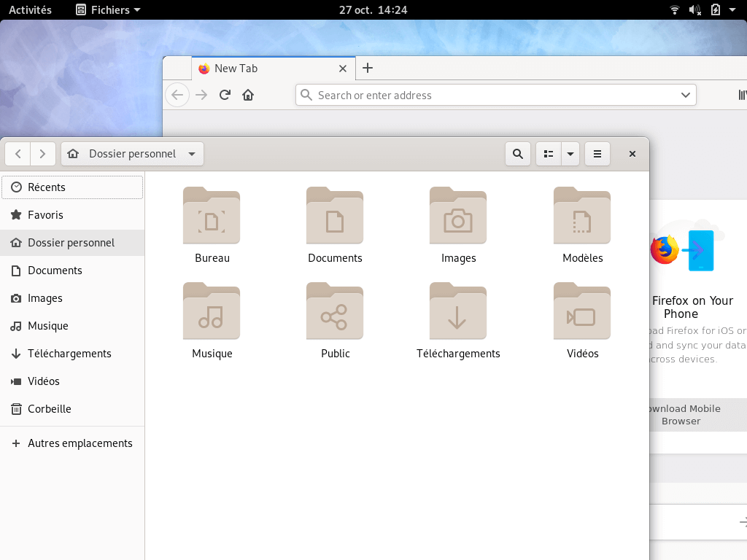Select Images in the sidebar
Screen dimensions: 747x560
coord(72,298)
